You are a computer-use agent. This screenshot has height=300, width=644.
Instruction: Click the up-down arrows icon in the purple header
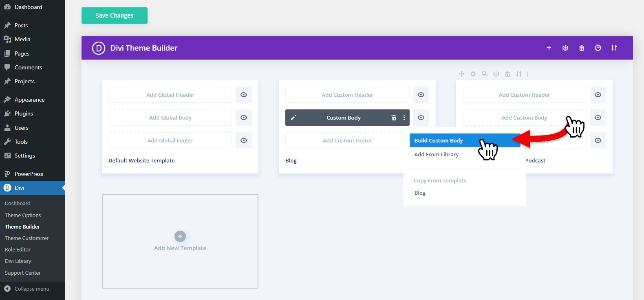click(x=614, y=48)
